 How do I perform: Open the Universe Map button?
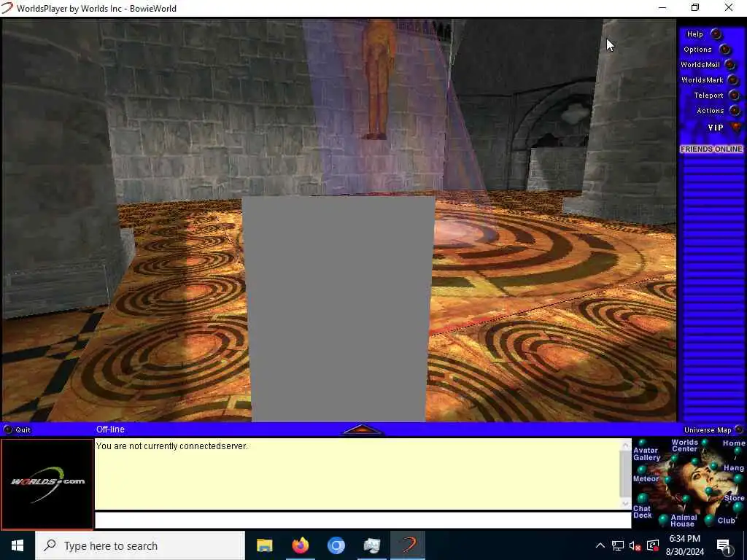(713, 429)
